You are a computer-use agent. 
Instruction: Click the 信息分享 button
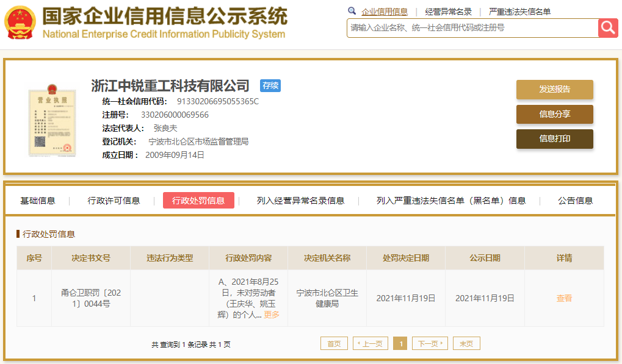[x=555, y=114]
